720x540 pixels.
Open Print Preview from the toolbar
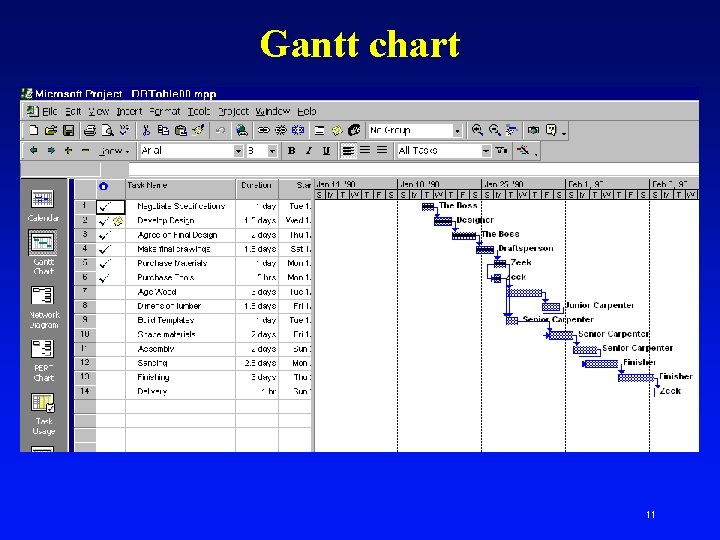tap(107, 130)
